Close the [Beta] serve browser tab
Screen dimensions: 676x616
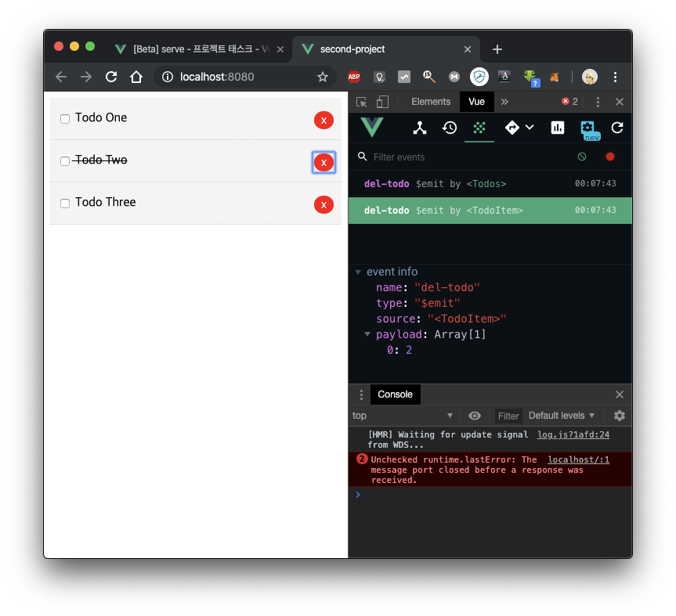[280, 49]
